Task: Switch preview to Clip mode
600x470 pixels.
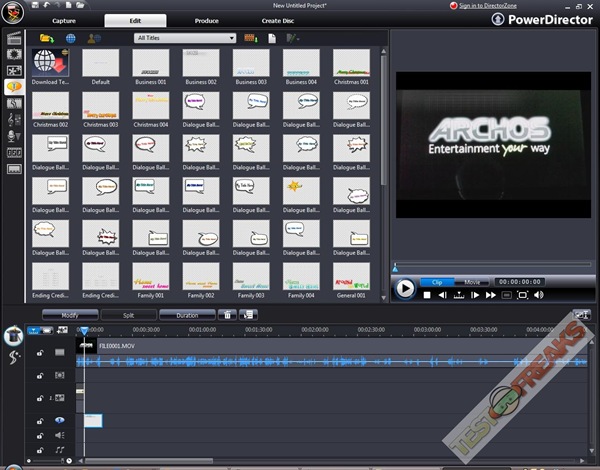Action: pos(437,282)
